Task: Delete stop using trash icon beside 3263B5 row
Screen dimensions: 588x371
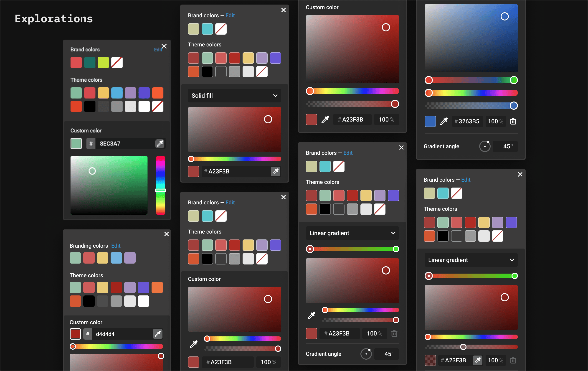Action: (513, 121)
